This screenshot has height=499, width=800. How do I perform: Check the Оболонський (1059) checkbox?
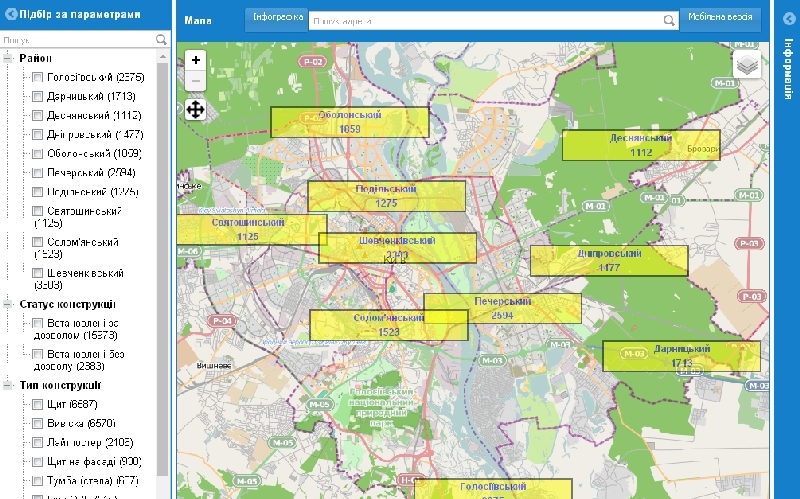pyautogui.click(x=37, y=154)
